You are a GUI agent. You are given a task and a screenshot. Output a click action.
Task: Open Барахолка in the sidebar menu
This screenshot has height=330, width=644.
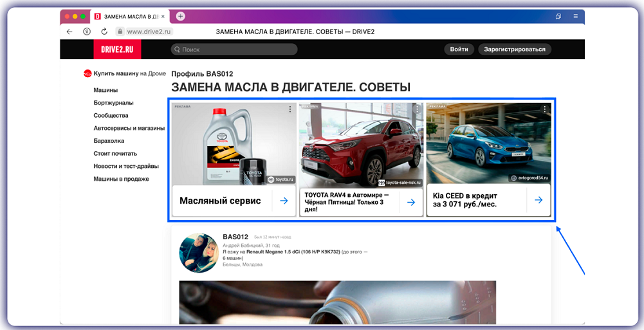pos(109,141)
